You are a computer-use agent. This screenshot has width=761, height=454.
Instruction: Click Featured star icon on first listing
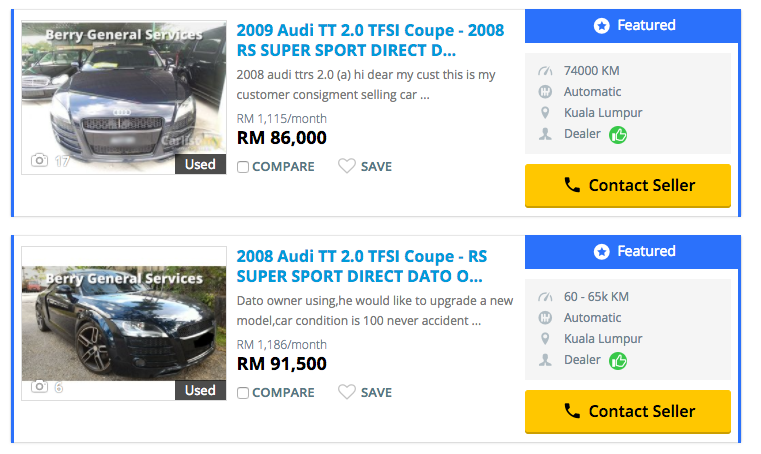[601, 26]
